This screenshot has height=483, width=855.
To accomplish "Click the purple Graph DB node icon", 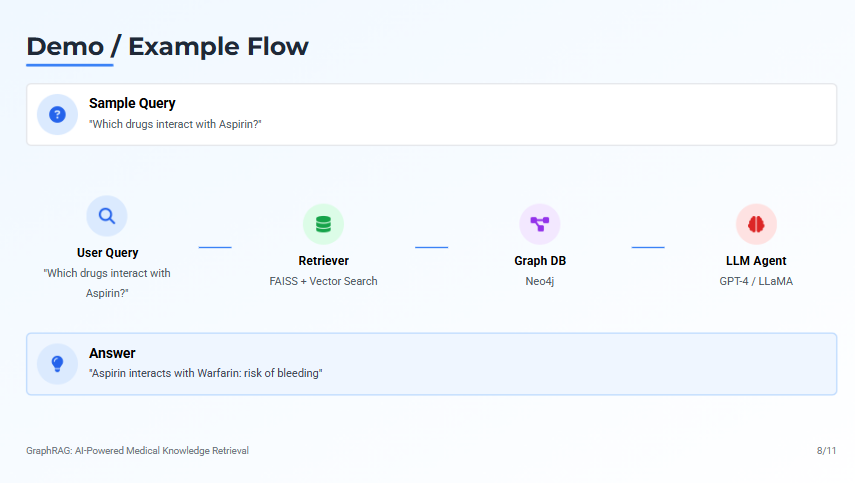I will point(540,224).
